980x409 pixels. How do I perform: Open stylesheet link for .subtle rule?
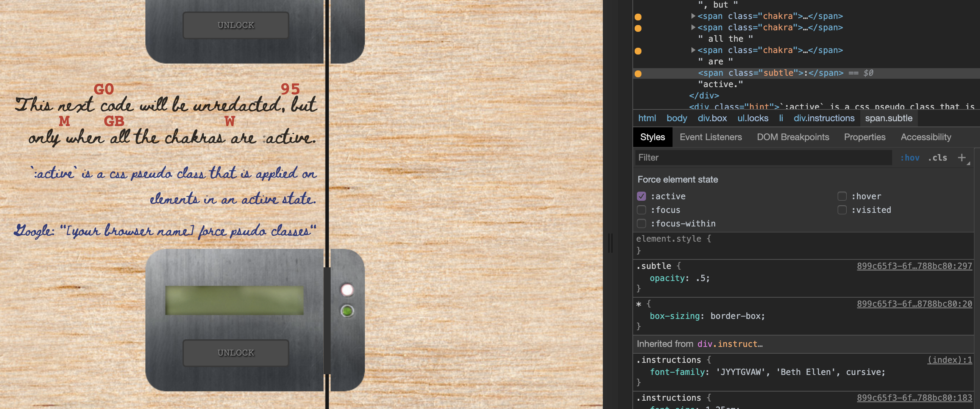[x=914, y=266]
